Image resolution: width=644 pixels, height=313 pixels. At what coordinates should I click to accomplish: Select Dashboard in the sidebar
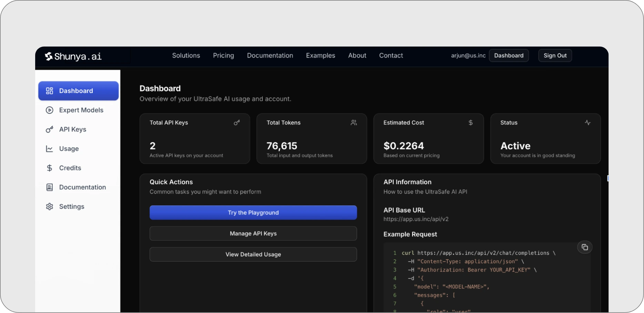click(x=79, y=91)
